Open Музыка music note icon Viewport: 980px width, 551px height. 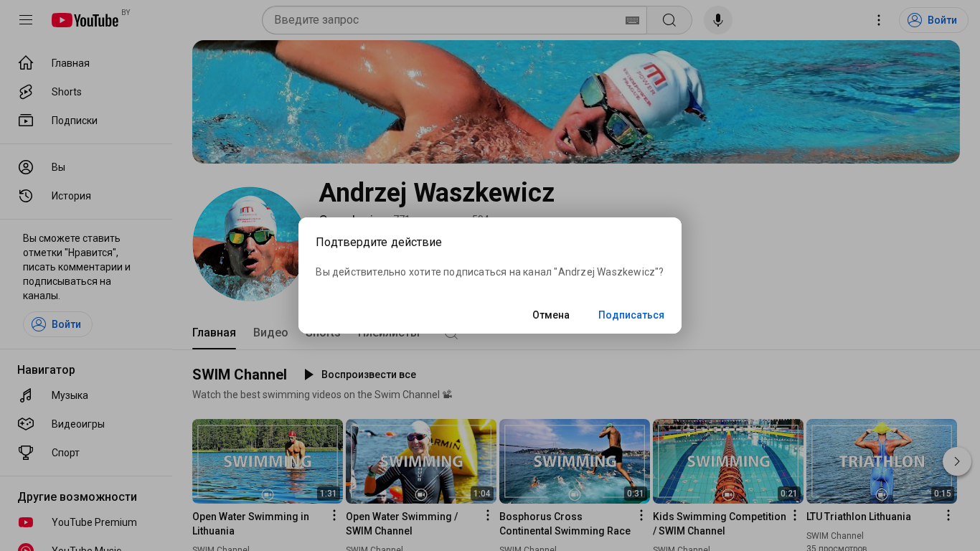click(26, 395)
